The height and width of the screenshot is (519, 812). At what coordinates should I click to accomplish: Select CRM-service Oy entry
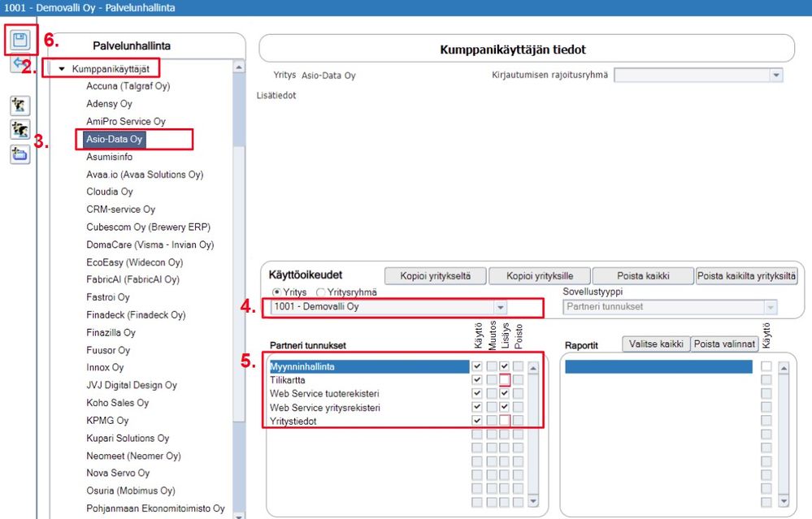point(120,209)
